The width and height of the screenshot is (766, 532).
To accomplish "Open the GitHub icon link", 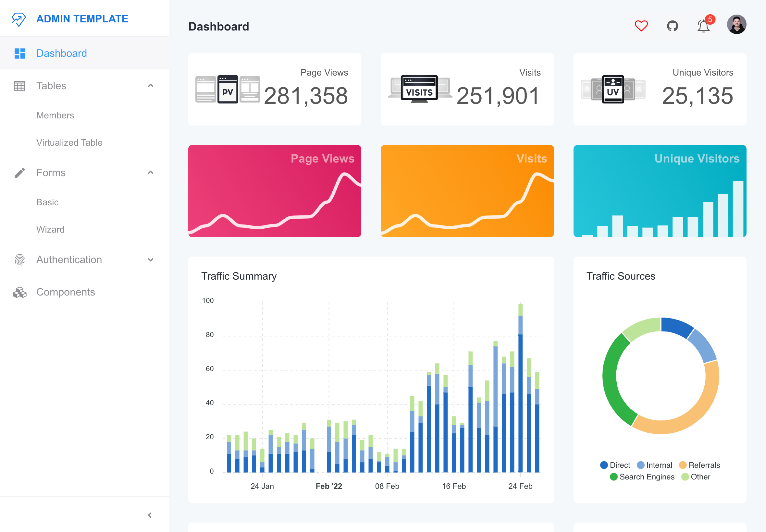I will (672, 26).
